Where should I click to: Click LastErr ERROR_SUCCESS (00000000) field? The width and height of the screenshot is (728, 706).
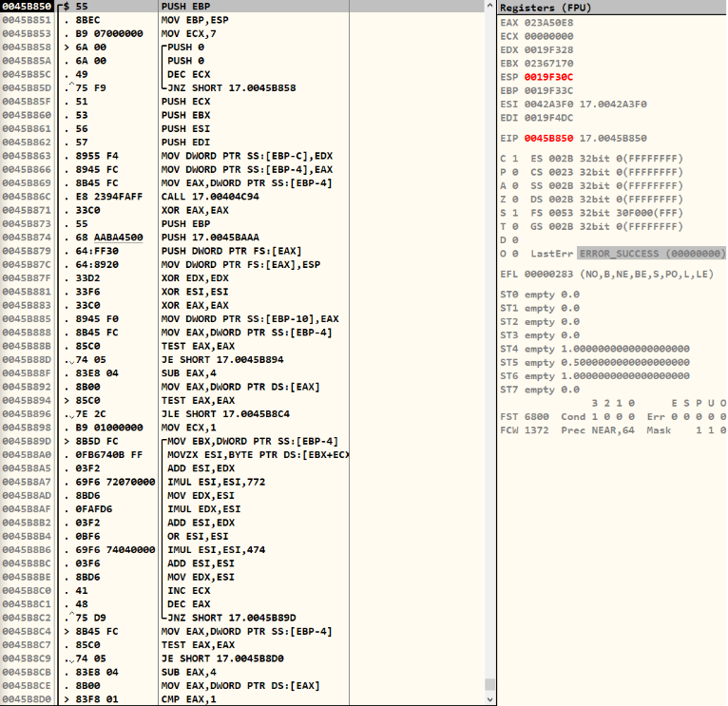click(651, 254)
